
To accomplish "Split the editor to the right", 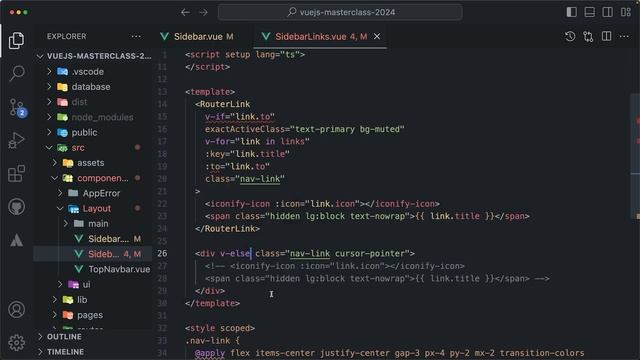I will tap(607, 36).
